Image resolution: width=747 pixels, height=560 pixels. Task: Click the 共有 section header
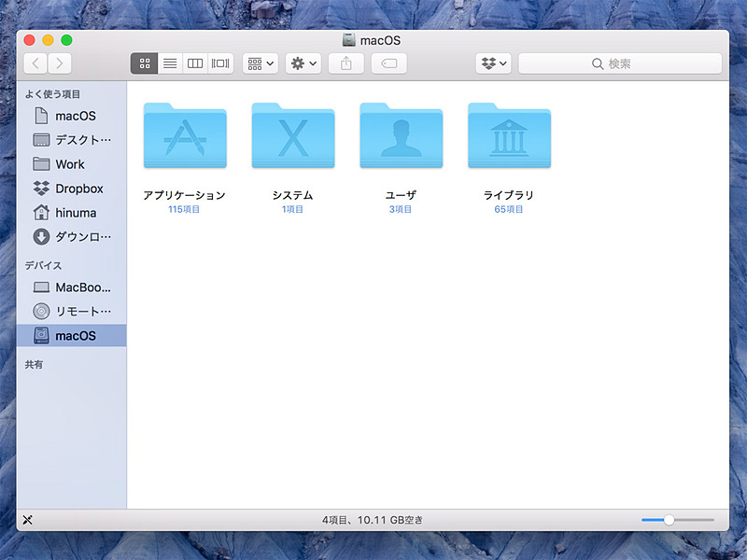pyautogui.click(x=34, y=365)
